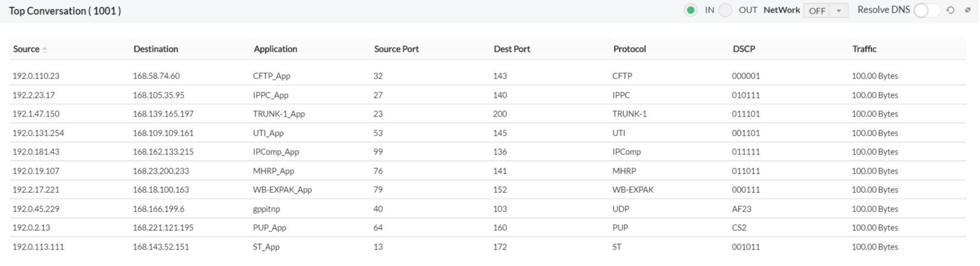Click the Protocol column header
The width and height of the screenshot is (980, 266).
(629, 49)
